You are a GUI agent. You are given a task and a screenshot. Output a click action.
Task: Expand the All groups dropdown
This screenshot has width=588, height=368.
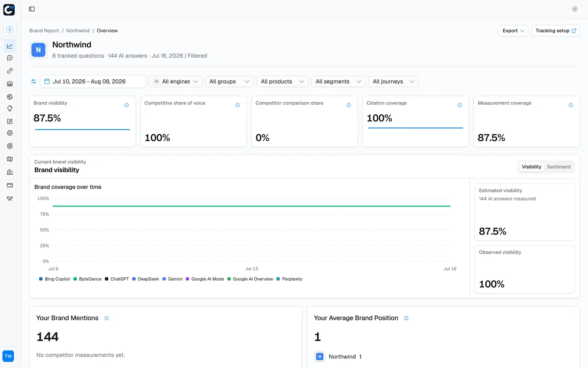pyautogui.click(x=229, y=81)
